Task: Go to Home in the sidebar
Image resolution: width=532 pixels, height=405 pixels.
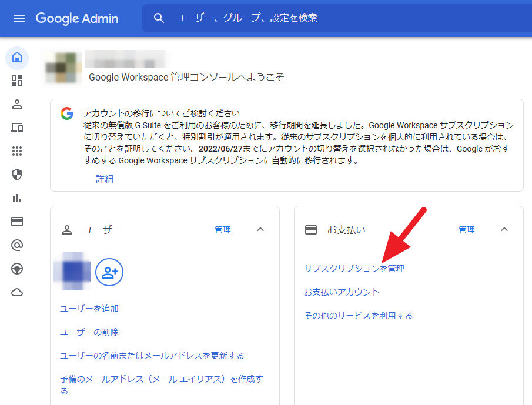Action: 17,58
